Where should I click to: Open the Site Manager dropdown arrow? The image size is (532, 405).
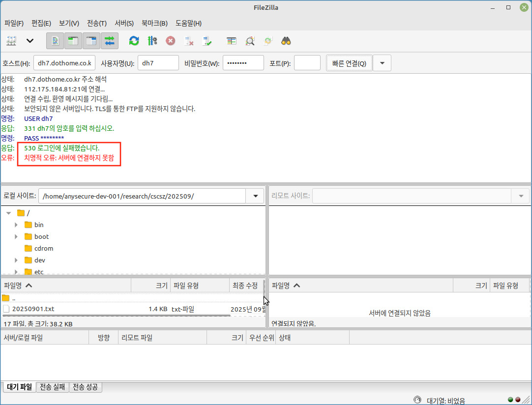[30, 41]
